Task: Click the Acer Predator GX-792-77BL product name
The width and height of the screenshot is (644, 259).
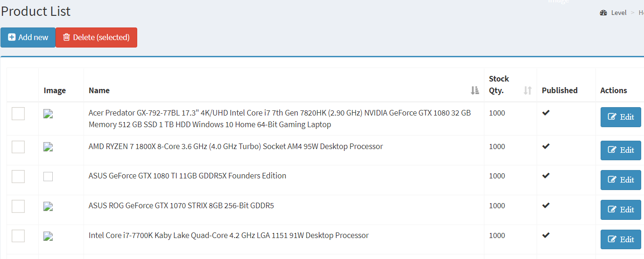Action: [x=280, y=119]
